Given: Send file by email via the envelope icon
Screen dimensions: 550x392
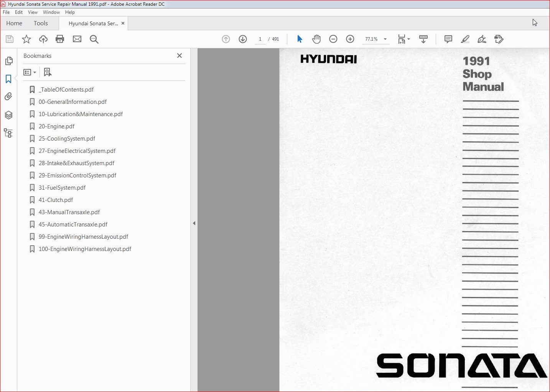Looking at the screenshot, I should click(77, 39).
